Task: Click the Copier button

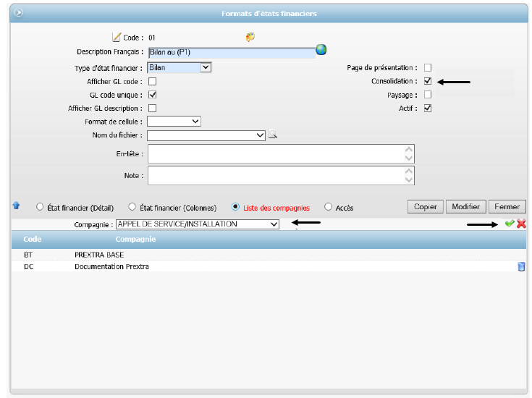Action: (x=425, y=207)
